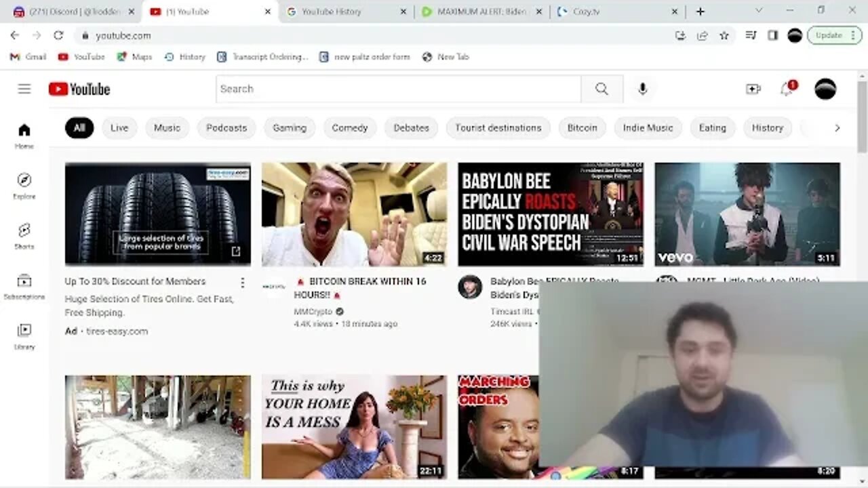Open Library in the sidebar
868x488 pixels.
click(24, 336)
